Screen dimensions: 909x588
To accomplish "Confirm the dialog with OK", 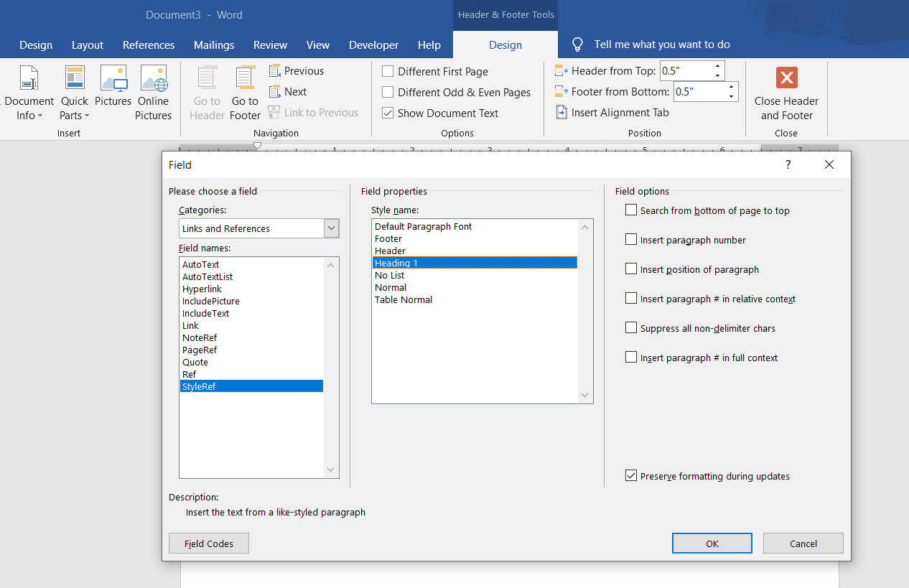I will [x=712, y=543].
